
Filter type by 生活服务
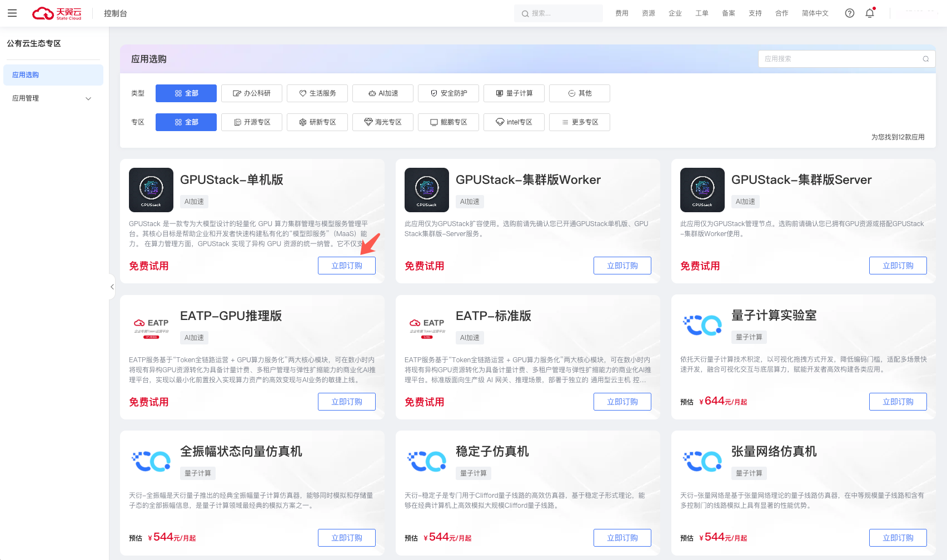point(317,93)
